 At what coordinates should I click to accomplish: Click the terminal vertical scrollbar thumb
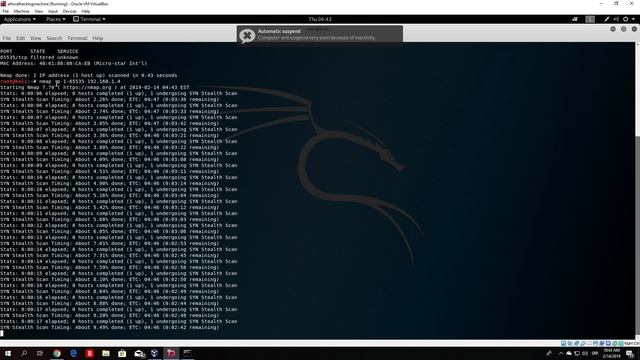point(638,237)
